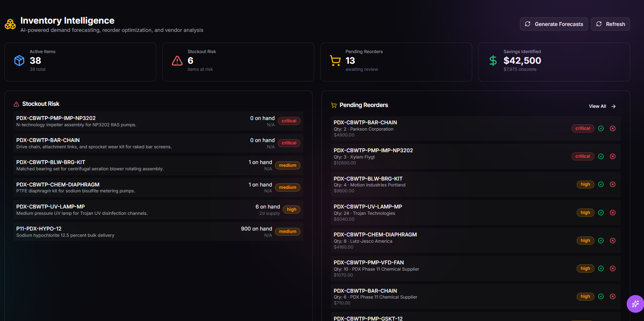Select PDX-CBWTP-PMP-IMP-NP3202 in Stockout Risk list
Viewport: 644px width, 321px height.
(x=158, y=121)
